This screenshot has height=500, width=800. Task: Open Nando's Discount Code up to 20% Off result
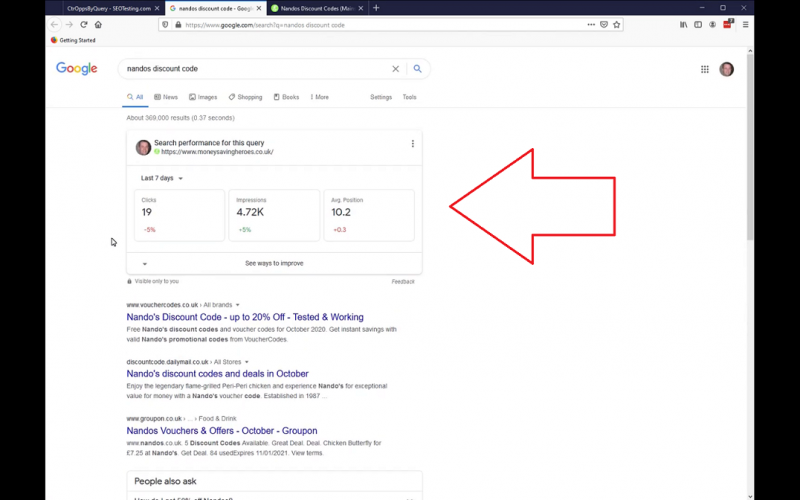(245, 317)
